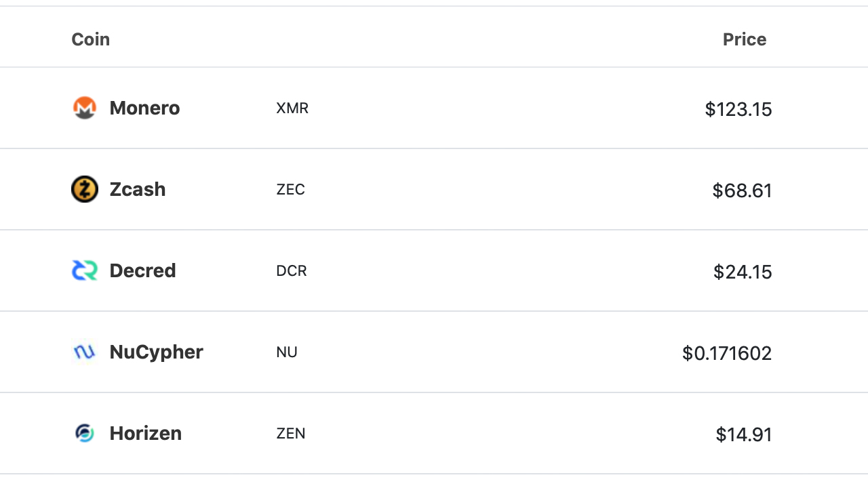Click the $0.171602 NuCypher price

(x=726, y=353)
